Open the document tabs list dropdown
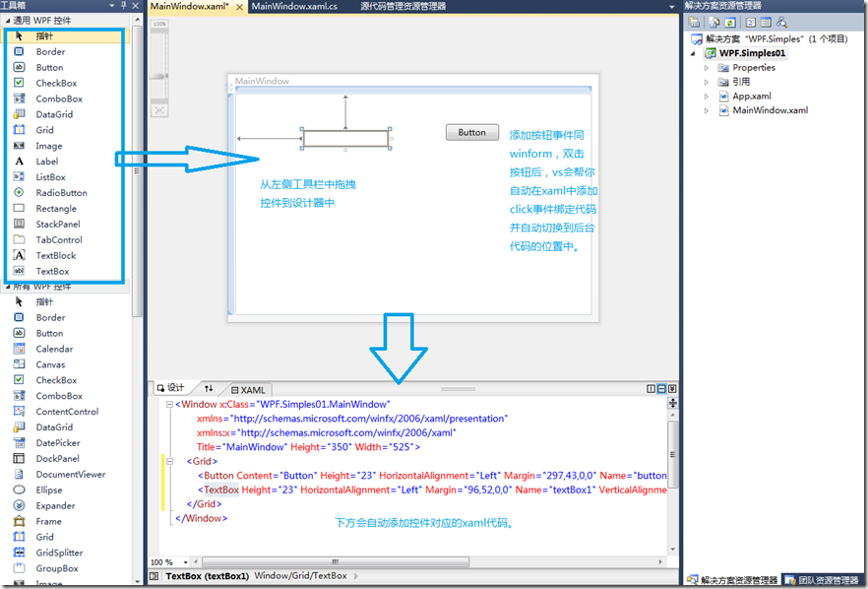The width and height of the screenshot is (868, 589). tap(671, 7)
